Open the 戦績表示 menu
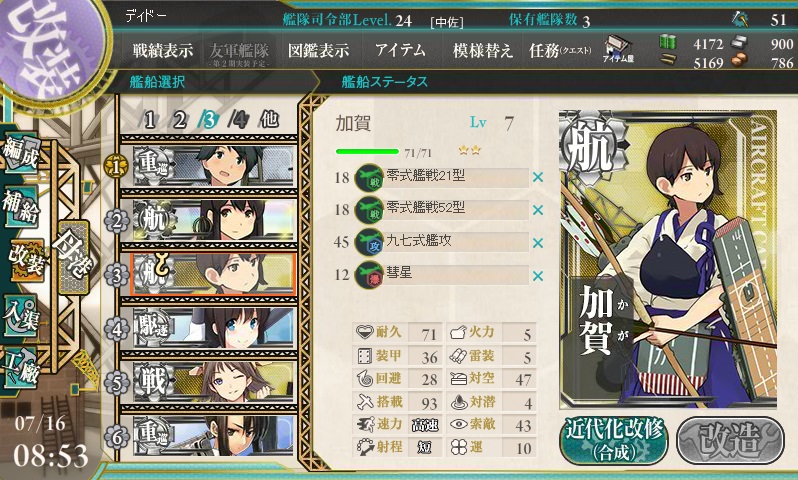 click(x=163, y=51)
